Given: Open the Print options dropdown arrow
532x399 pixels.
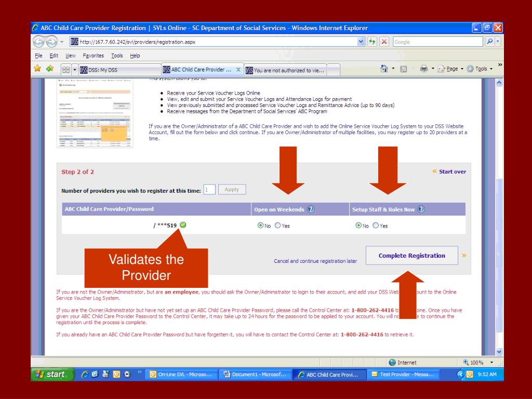Looking at the screenshot, I should pyautogui.click(x=433, y=69).
